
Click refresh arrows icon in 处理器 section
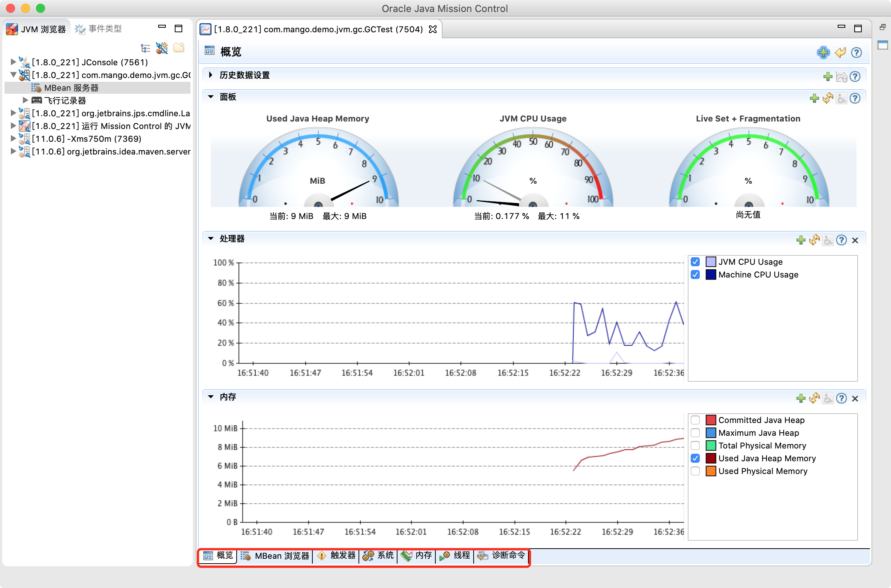[814, 240]
